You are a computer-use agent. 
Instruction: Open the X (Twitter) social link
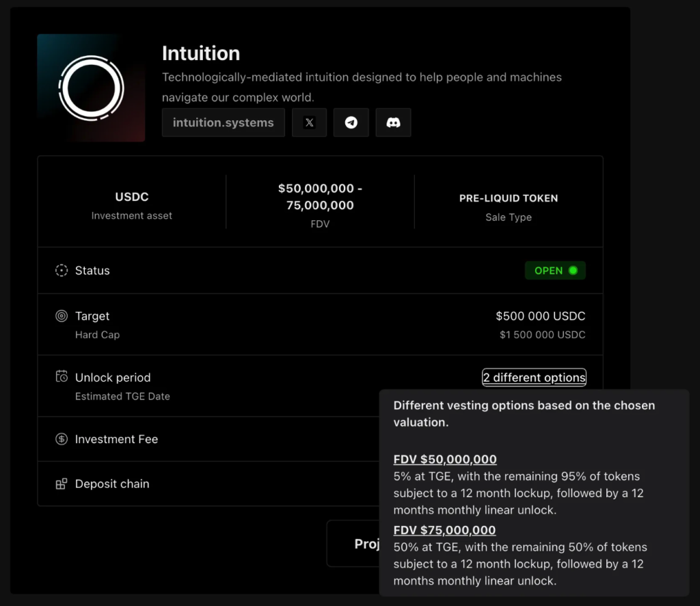coord(309,122)
